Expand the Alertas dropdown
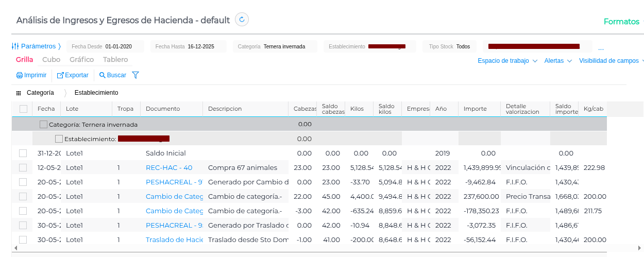 pyautogui.click(x=558, y=61)
